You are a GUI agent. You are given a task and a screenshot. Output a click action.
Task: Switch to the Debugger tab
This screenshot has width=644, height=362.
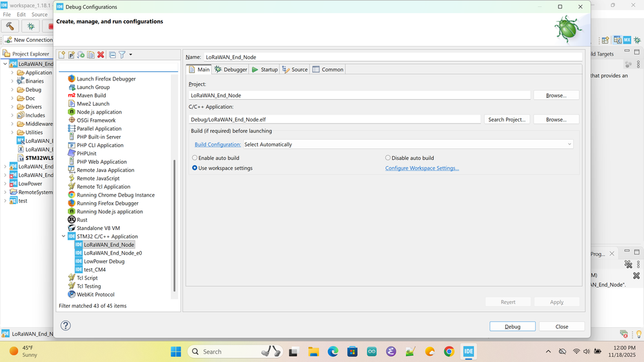tap(231, 70)
